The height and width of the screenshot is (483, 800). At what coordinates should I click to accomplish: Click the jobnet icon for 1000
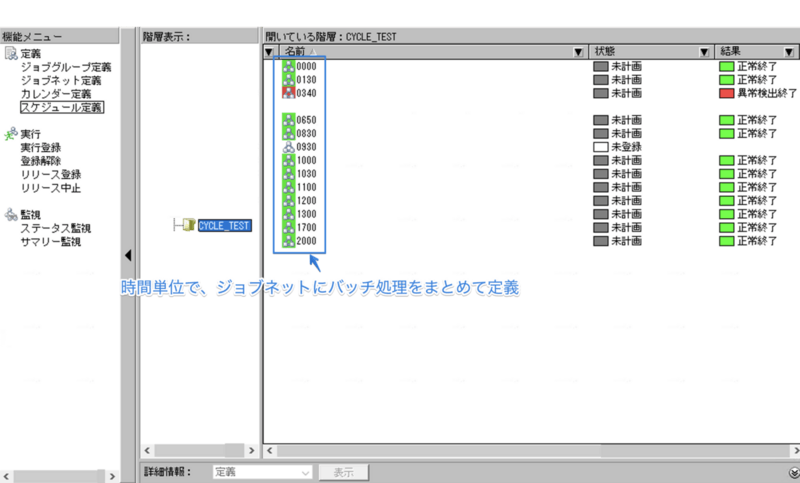click(x=289, y=160)
